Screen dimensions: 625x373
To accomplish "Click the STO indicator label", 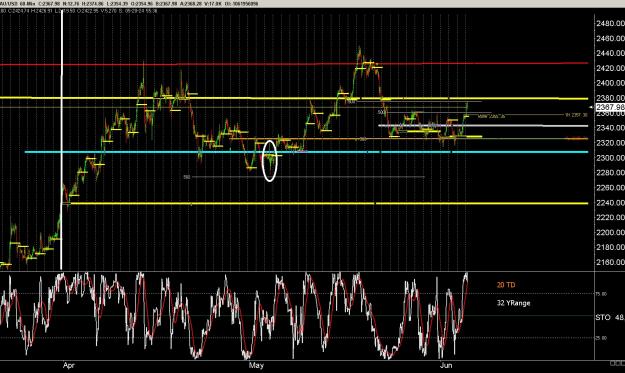I will 603,317.
